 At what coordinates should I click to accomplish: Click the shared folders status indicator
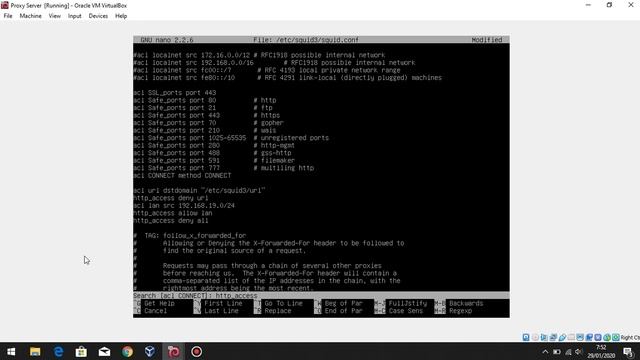point(571,337)
